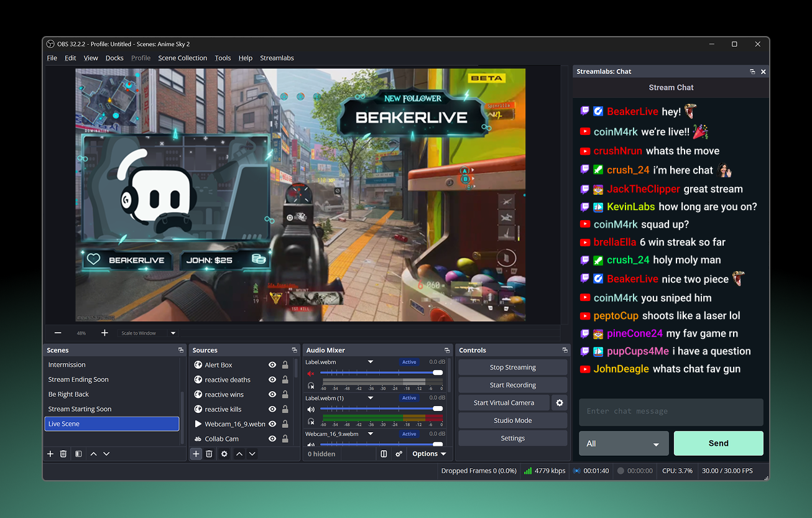812x518 pixels.
Task: Select the Stream Starting Soon scene
Action: point(112,409)
